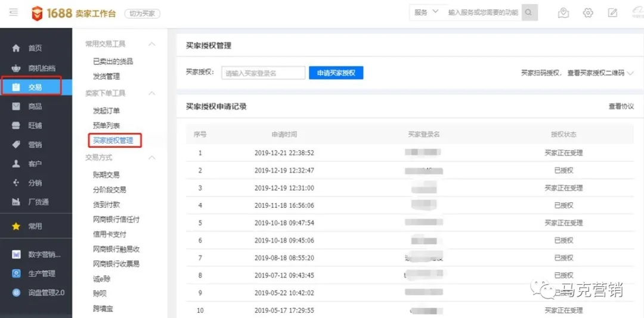Click the edit note icon in header
Screen dimensions: 644x318
point(612,13)
